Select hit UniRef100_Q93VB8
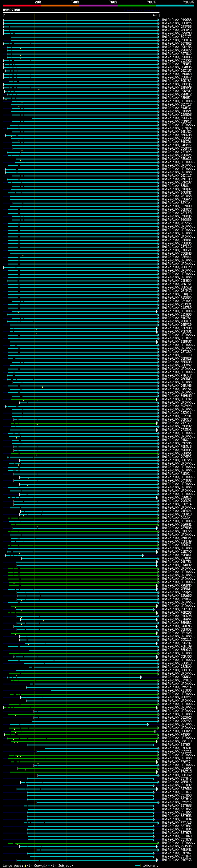 click(x=177, y=26)
